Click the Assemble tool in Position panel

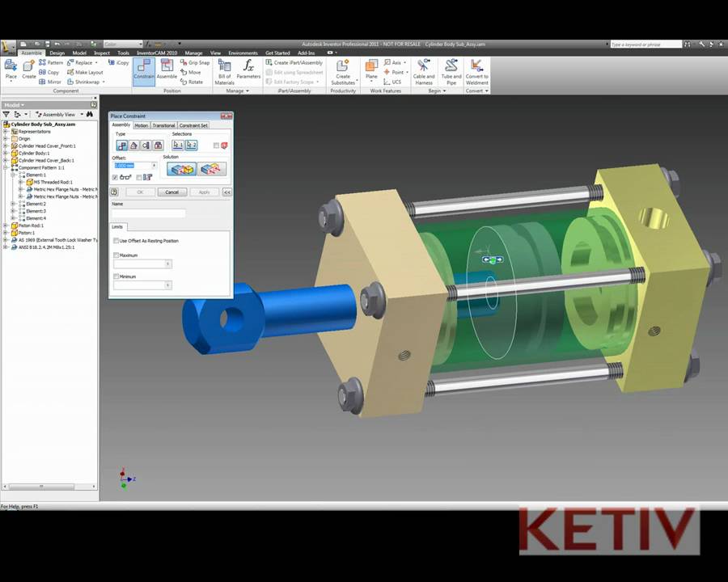(167, 70)
